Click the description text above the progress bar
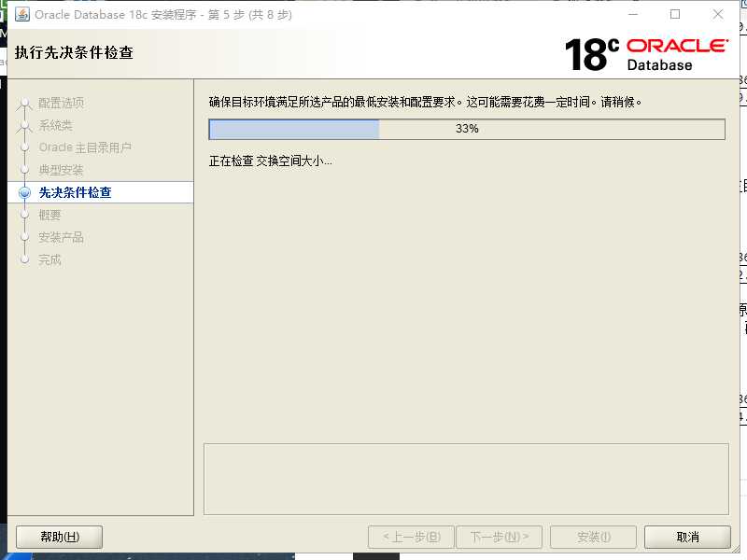Image resolution: width=747 pixels, height=560 pixels. coord(426,102)
